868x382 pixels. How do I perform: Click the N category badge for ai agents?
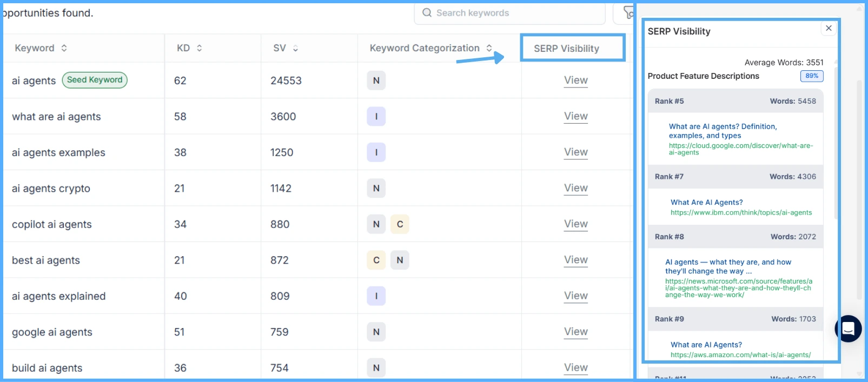point(376,81)
